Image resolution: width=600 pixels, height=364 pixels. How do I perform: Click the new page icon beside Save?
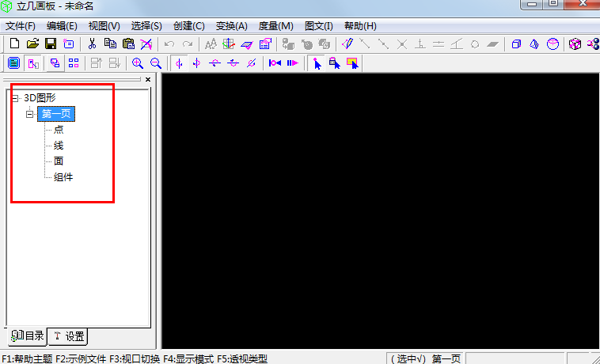(x=69, y=44)
